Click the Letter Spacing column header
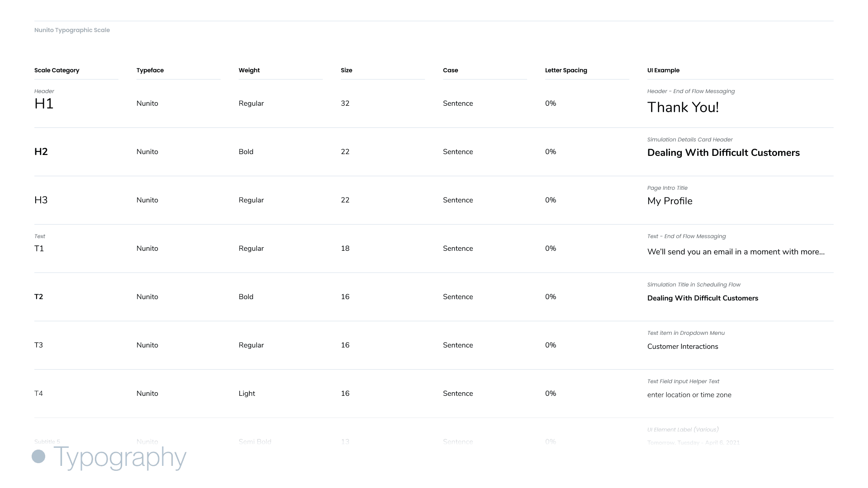This screenshot has width=868, height=488. coord(566,70)
